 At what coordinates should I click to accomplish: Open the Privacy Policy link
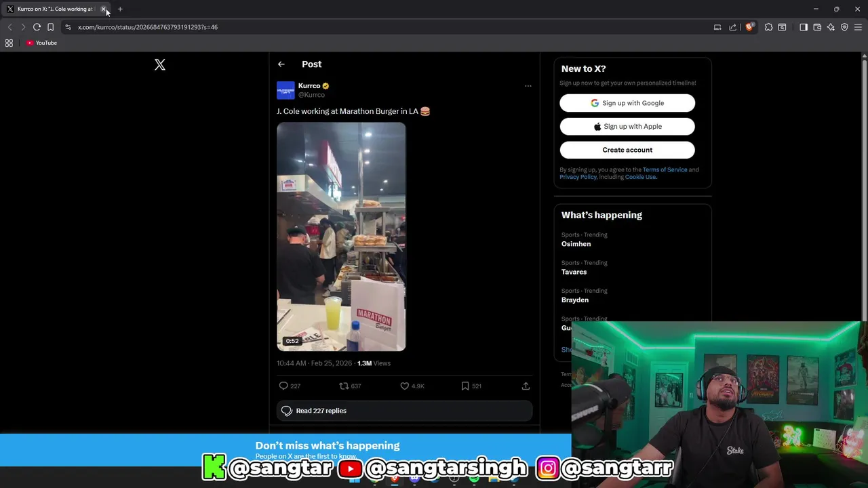[578, 177]
